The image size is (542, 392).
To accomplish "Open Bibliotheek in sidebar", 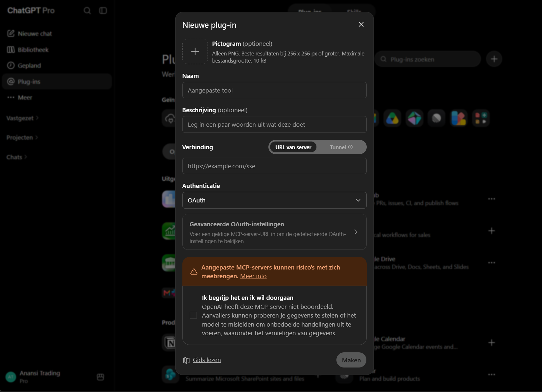I will pyautogui.click(x=57, y=50).
